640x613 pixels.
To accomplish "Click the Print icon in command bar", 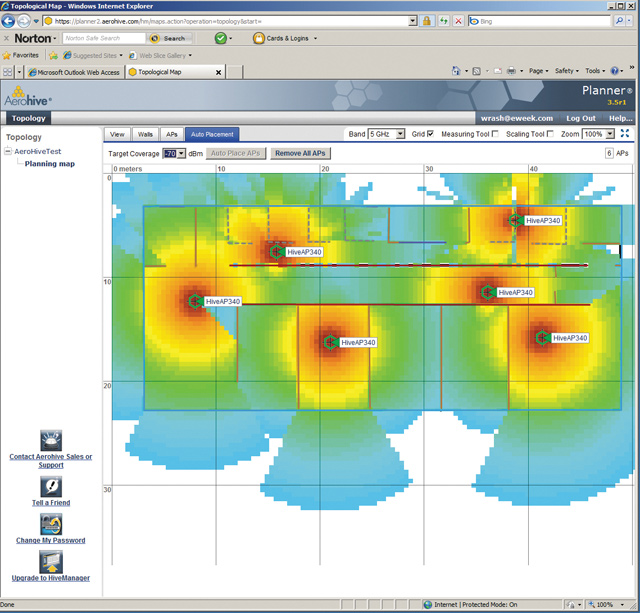I will [511, 71].
